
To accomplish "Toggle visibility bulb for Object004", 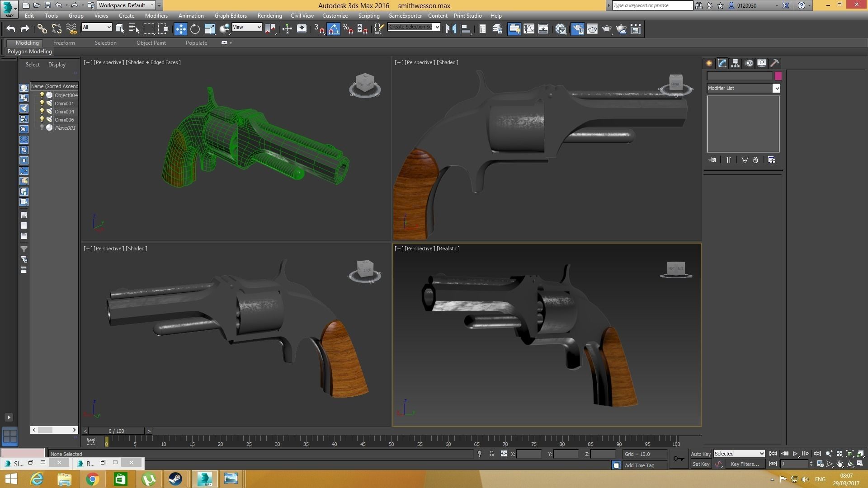I will (x=42, y=95).
